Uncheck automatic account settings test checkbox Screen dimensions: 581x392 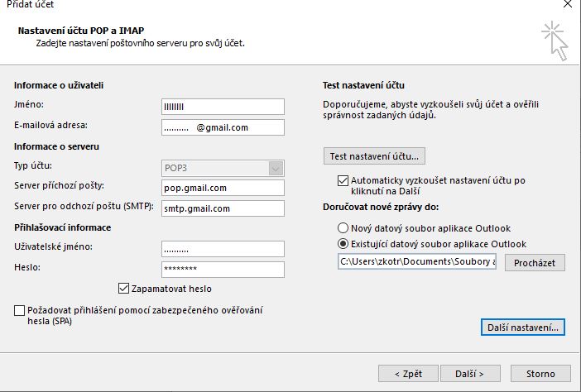pos(343,179)
